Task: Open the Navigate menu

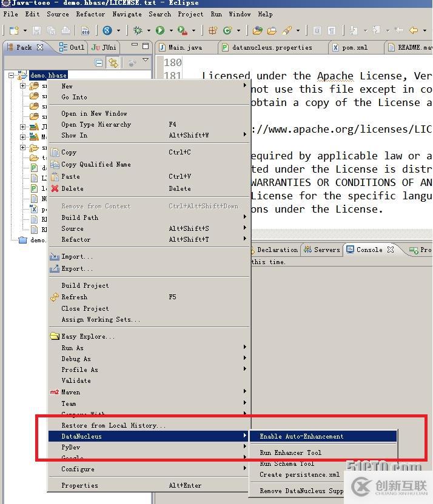Action: (127, 14)
